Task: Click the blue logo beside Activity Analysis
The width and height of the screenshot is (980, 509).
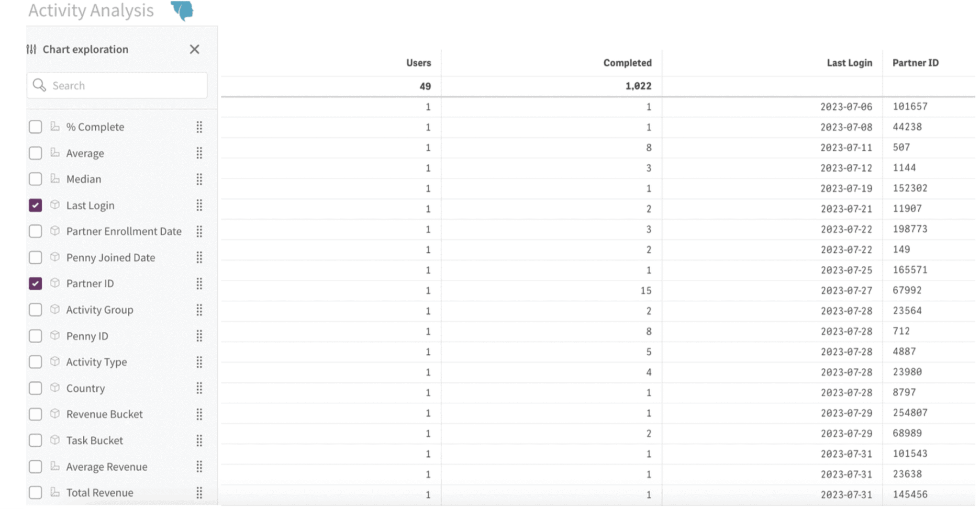Action: 182,11
